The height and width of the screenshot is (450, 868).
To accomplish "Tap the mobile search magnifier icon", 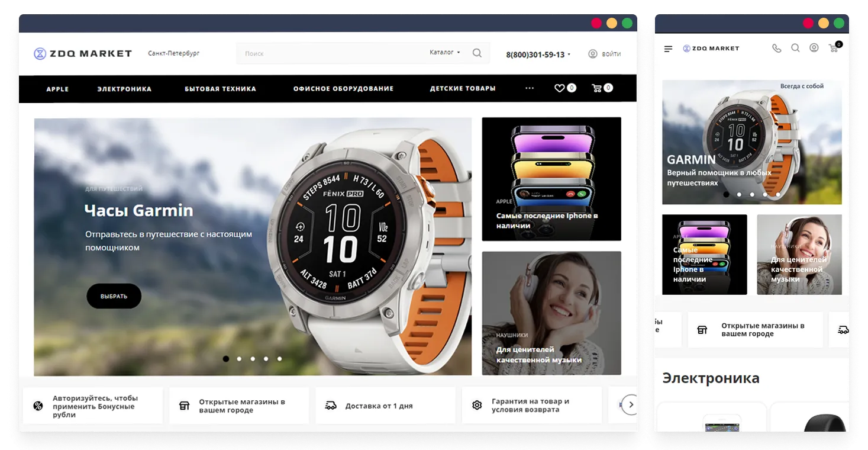I will coord(795,48).
